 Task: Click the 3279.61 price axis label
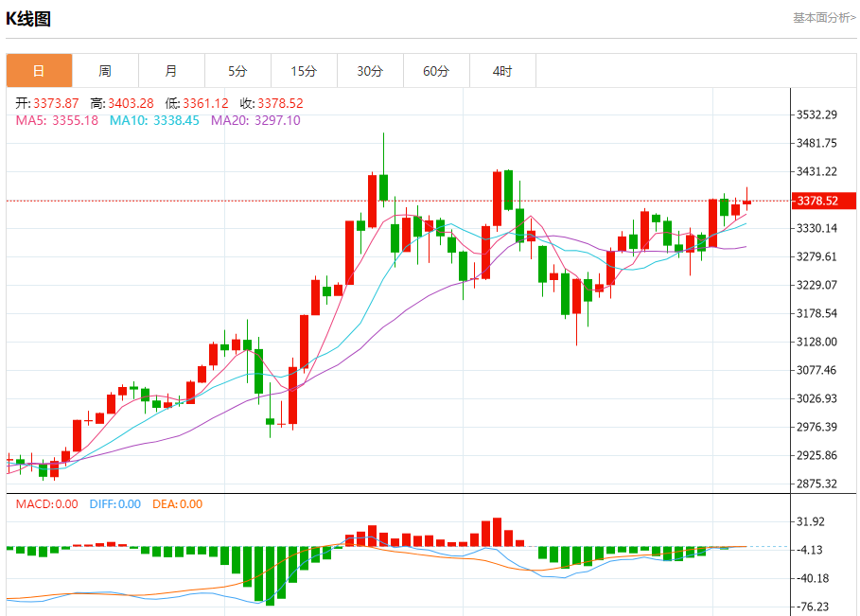(816, 256)
